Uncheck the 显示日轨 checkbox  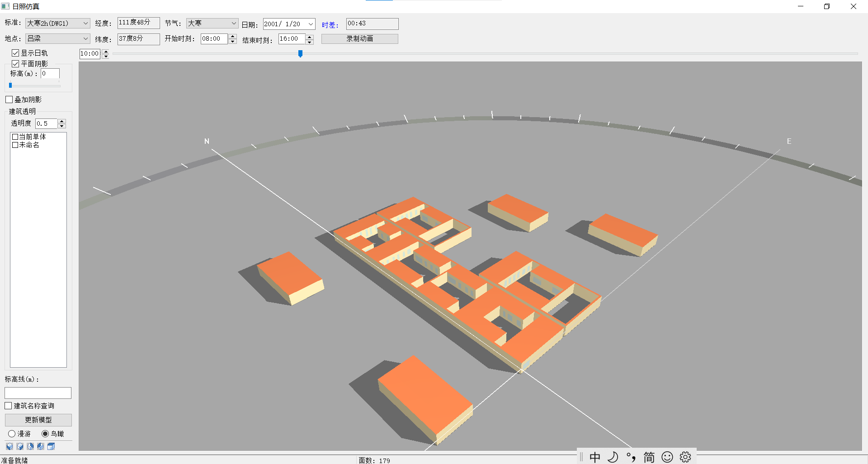pos(15,53)
